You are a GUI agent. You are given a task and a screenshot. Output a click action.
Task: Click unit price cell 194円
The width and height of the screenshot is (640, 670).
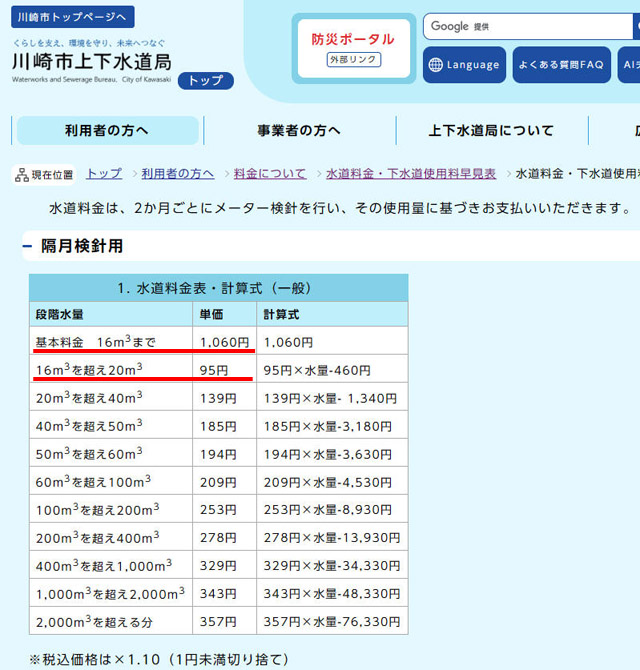[x=224, y=453]
